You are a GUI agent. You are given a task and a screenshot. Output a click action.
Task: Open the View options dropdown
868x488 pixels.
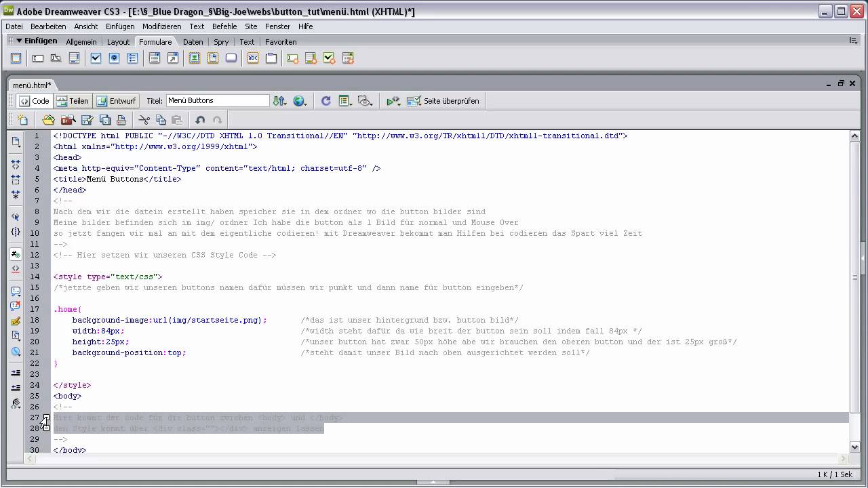tap(345, 101)
